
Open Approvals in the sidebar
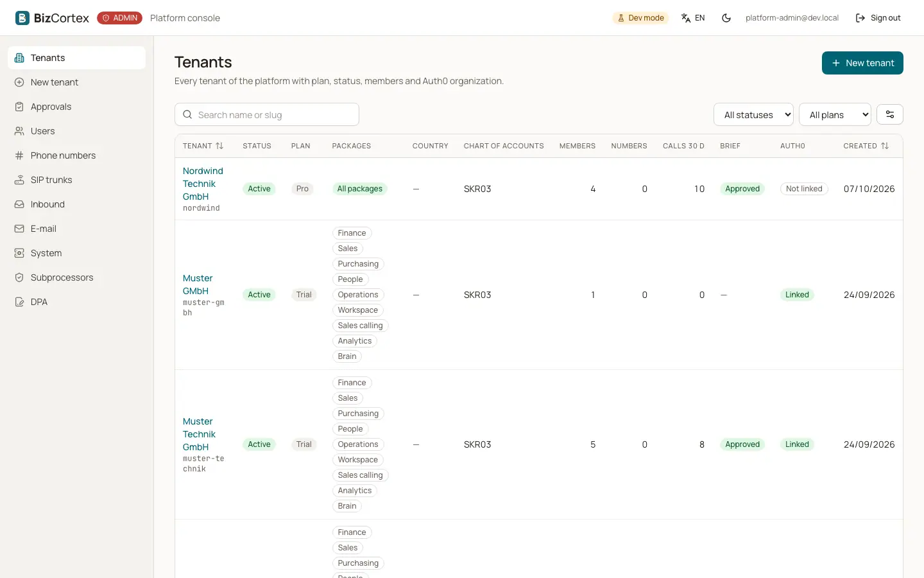[77, 107]
